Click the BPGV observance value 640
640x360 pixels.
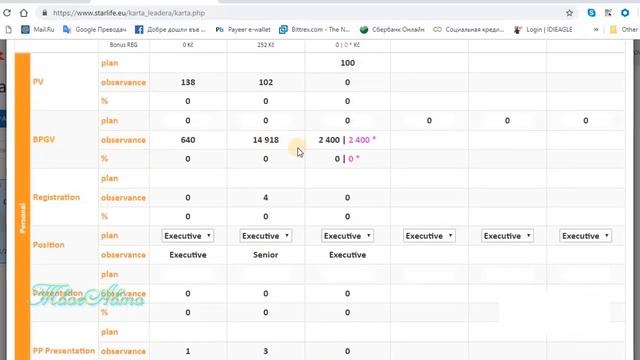click(188, 140)
